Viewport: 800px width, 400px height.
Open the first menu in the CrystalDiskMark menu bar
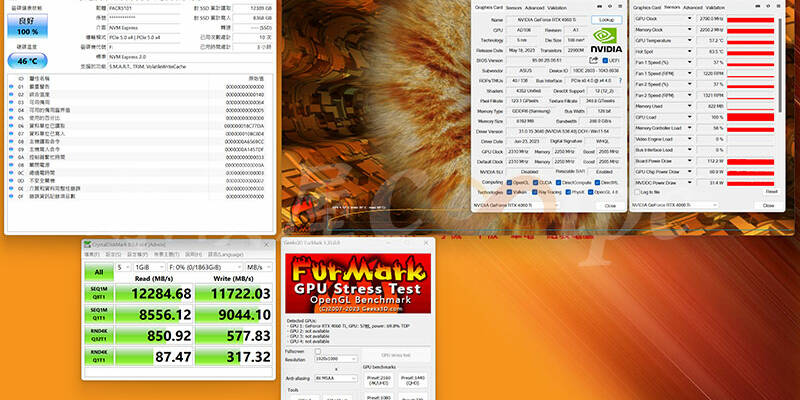coord(92,254)
